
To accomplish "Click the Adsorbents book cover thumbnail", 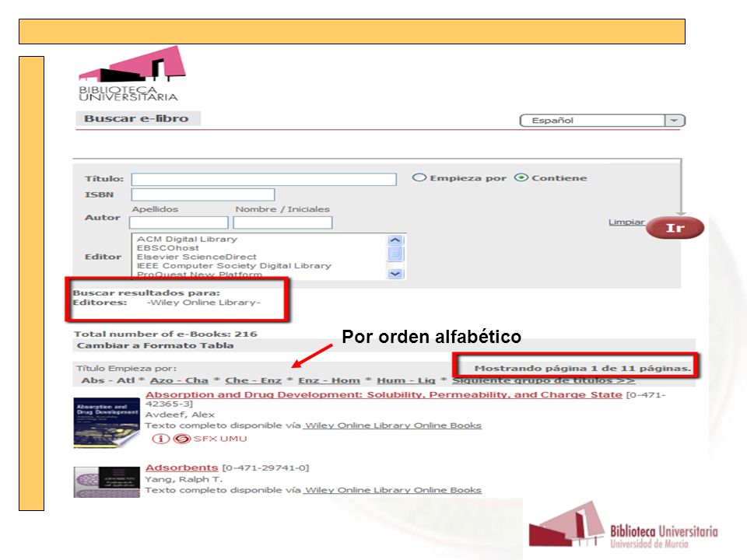I will coord(107,482).
